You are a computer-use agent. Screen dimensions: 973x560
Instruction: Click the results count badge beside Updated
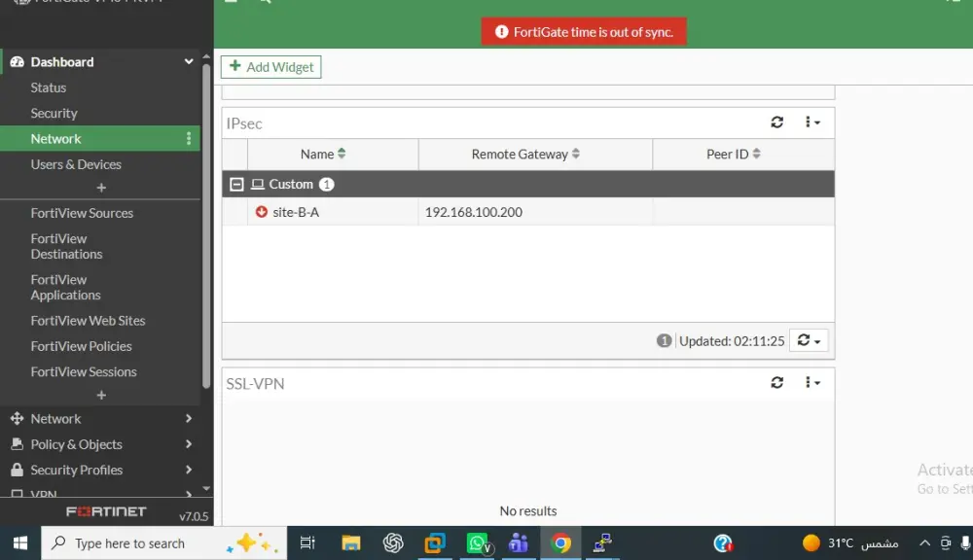click(664, 340)
